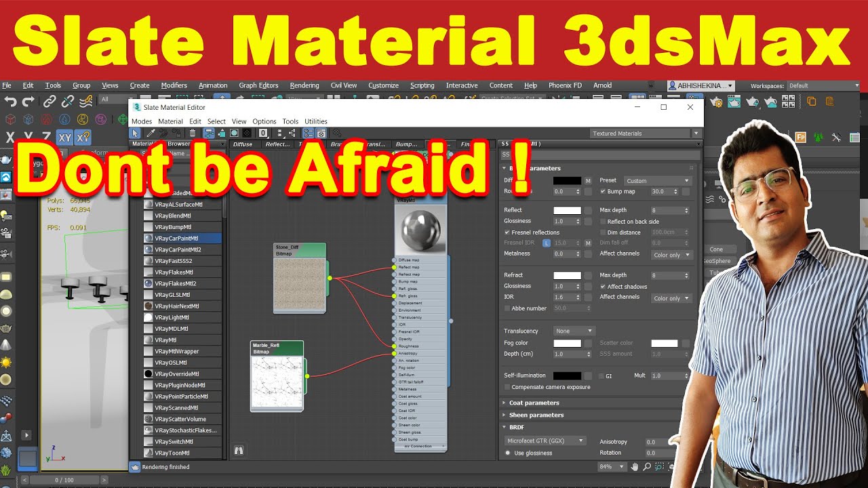
Task: Click the white Reflect color swatch
Action: pyautogui.click(x=567, y=211)
